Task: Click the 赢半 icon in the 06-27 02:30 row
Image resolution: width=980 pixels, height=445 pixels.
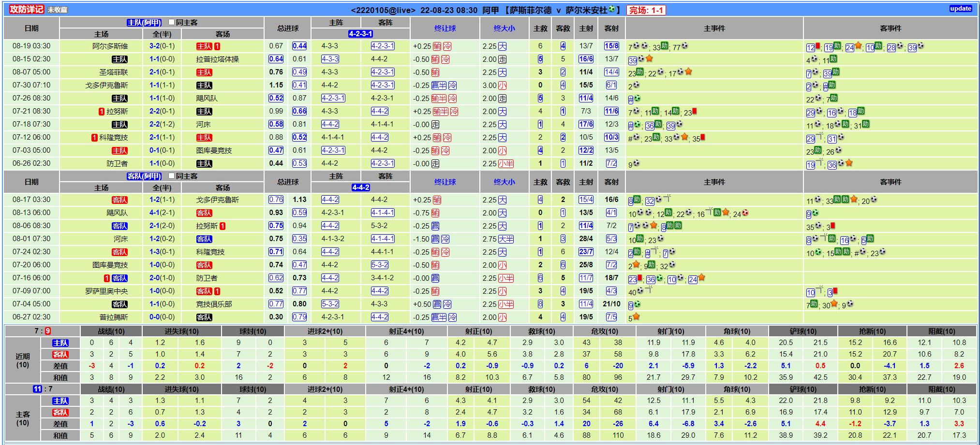Action: click(x=439, y=317)
